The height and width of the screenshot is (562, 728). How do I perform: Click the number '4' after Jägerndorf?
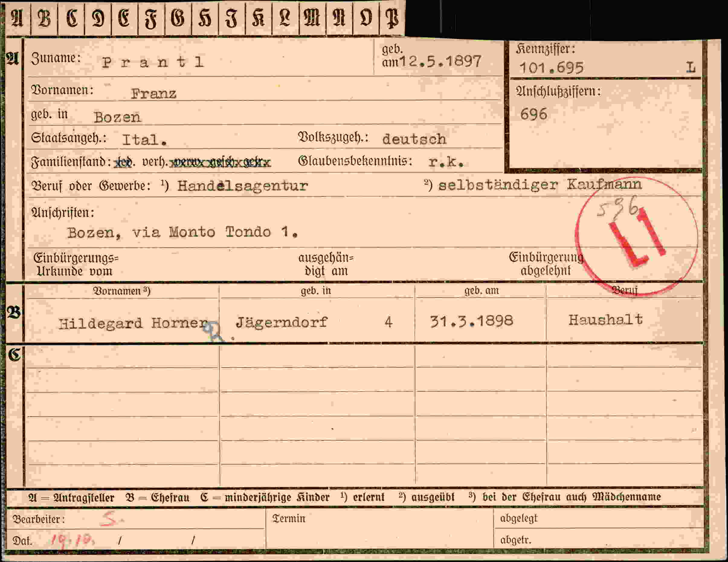(388, 322)
